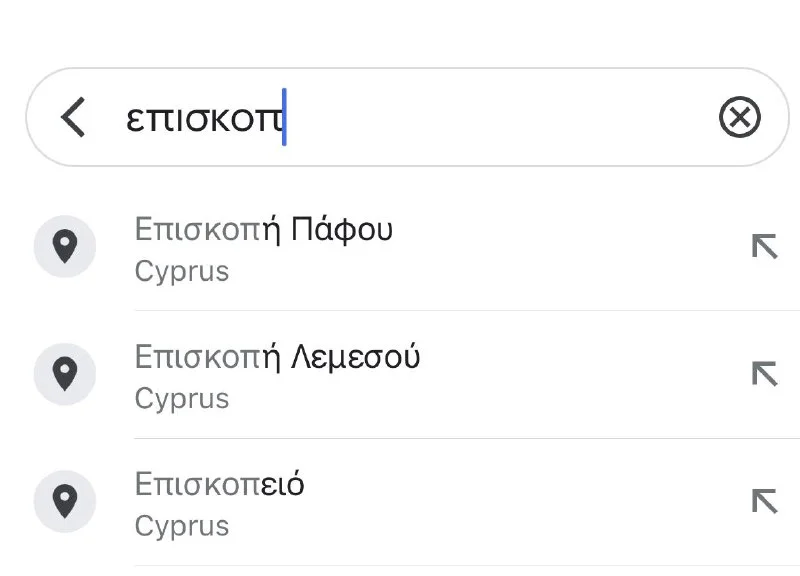
Task: Click the typed query text επισκοπ
Action: [204, 119]
